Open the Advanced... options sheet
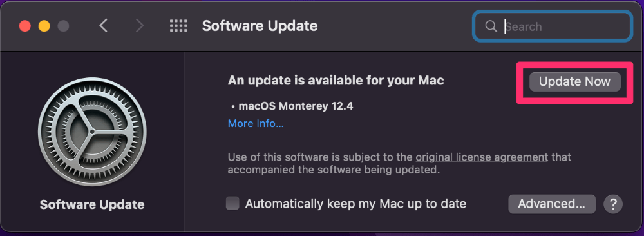 (552, 204)
